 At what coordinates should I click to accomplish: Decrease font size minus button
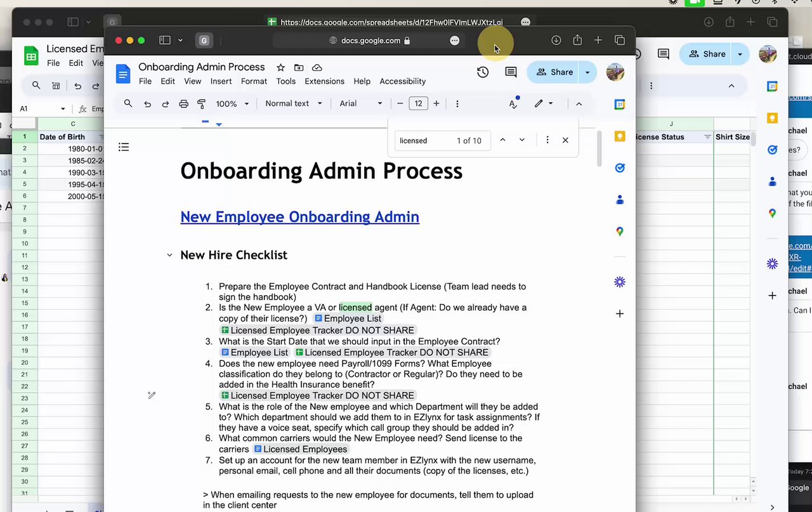(400, 103)
